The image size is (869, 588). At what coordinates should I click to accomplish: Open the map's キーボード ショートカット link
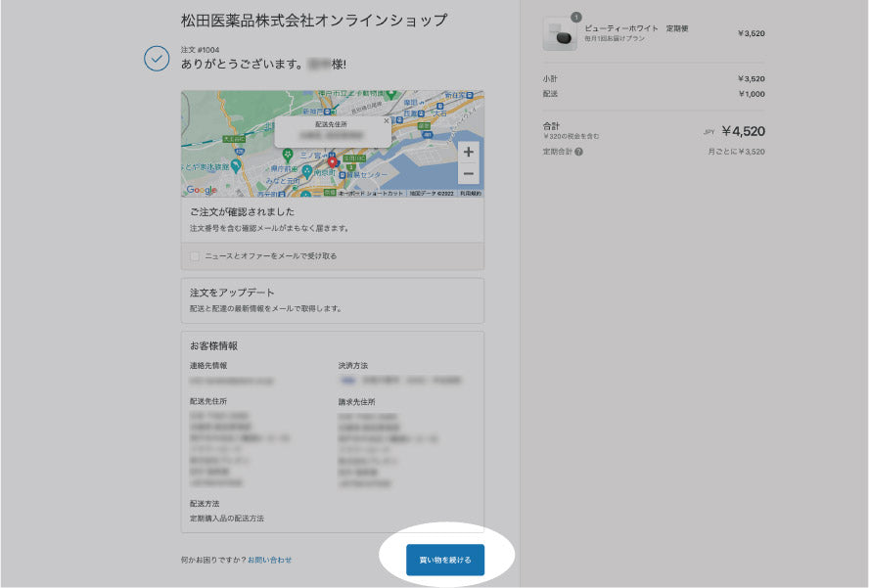click(371, 194)
